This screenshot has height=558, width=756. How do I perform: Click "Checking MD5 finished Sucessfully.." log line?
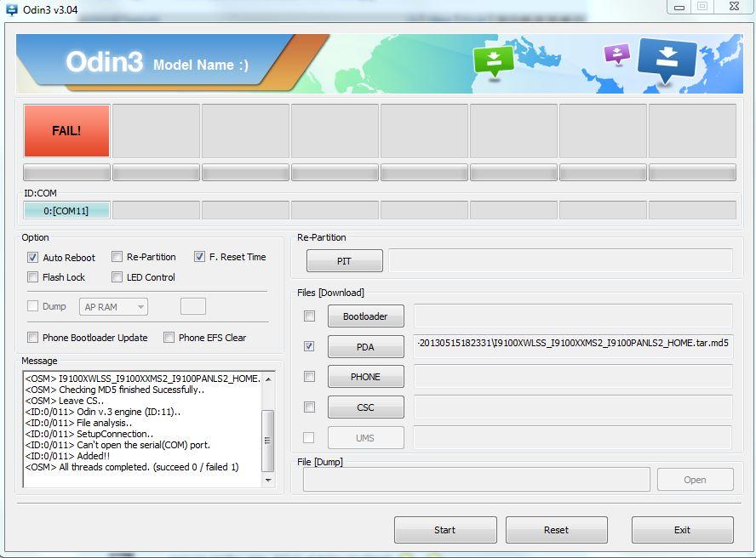115,390
